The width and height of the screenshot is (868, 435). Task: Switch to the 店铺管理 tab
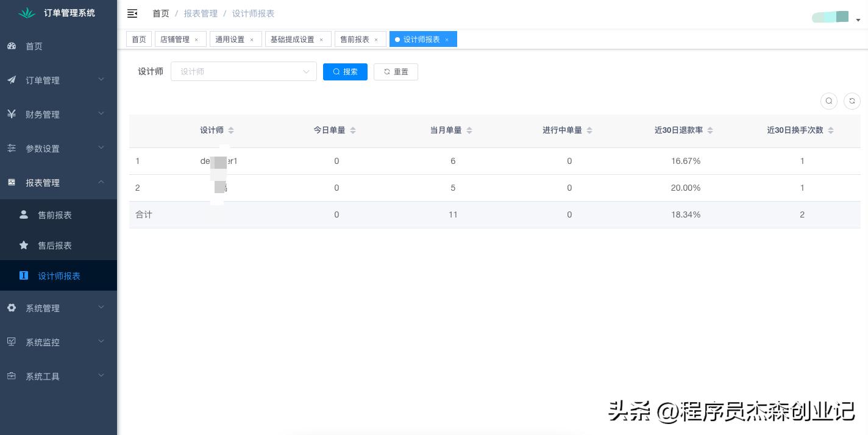coord(176,39)
